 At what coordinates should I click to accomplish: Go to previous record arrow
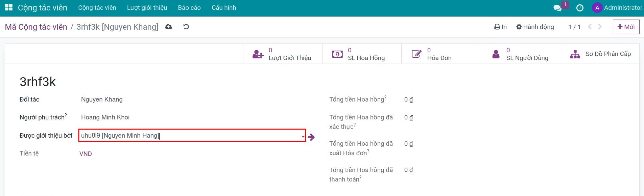coord(590,27)
